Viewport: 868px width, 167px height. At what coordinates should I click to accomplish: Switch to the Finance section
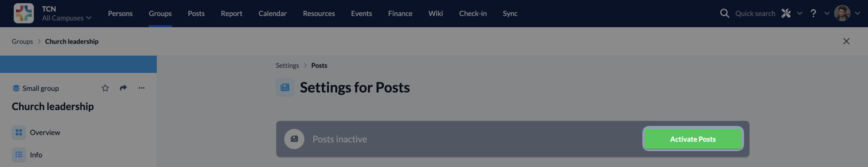[x=400, y=14]
